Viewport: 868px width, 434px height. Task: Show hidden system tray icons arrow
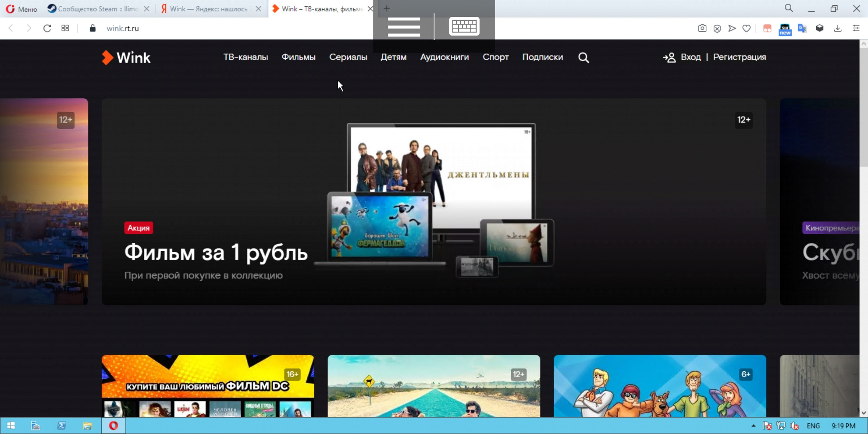753,426
